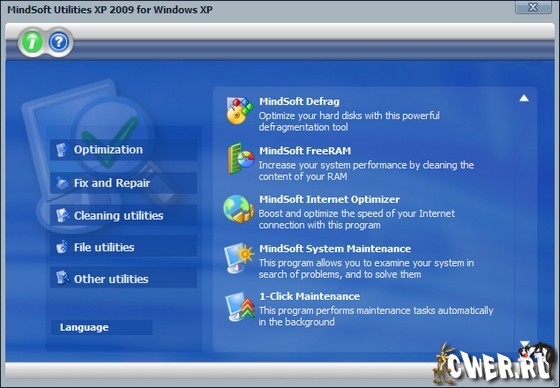Click 'performs maintenance tasks automatically' description
This screenshot has width=560, height=388.
(x=376, y=316)
